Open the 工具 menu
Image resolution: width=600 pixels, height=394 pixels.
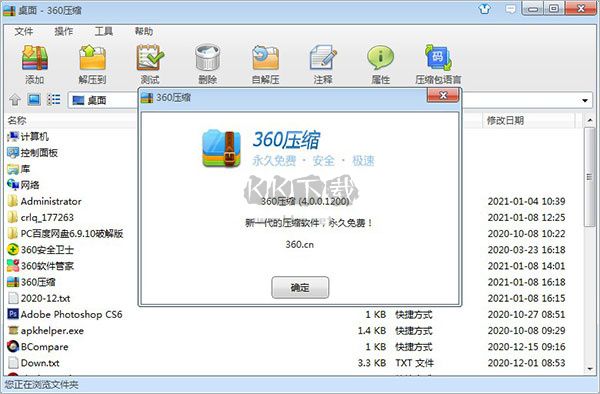(x=104, y=31)
